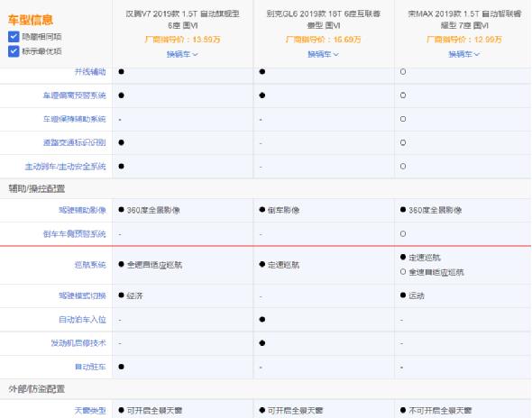
Task: Toggle the 标示最优项 checkbox
Action: [x=14, y=51]
